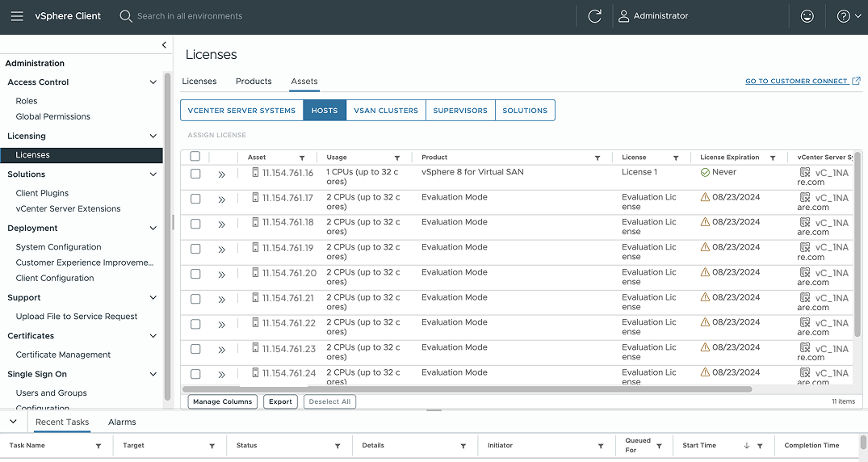
Task: Click green Never status check icon
Action: [705, 172]
